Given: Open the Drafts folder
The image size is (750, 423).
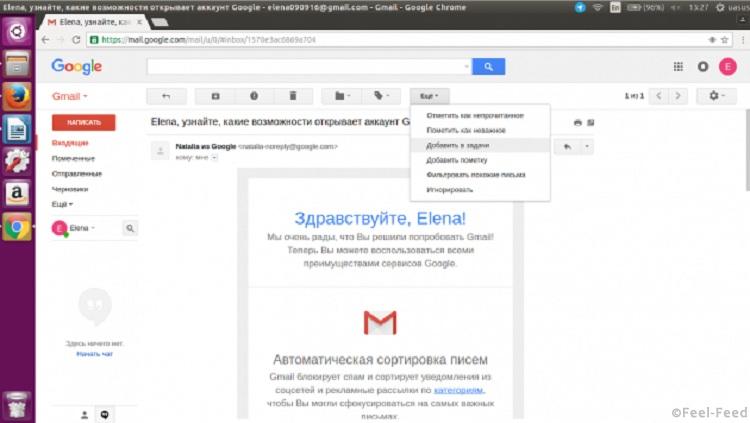Looking at the screenshot, I should (x=70, y=189).
